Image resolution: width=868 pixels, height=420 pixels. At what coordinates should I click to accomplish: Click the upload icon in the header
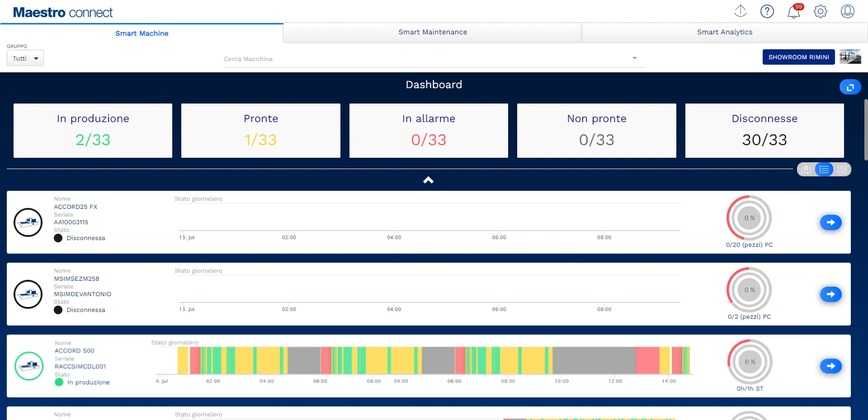(741, 11)
